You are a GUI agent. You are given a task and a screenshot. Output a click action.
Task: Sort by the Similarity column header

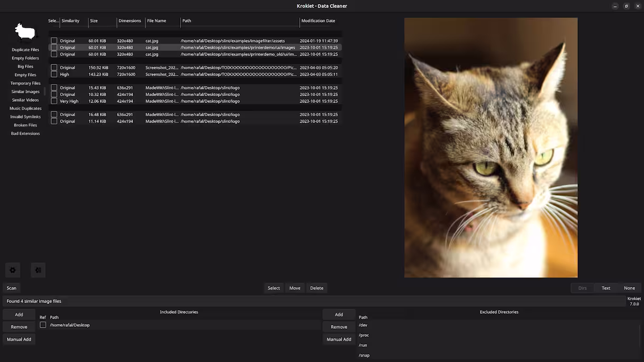pyautogui.click(x=71, y=21)
